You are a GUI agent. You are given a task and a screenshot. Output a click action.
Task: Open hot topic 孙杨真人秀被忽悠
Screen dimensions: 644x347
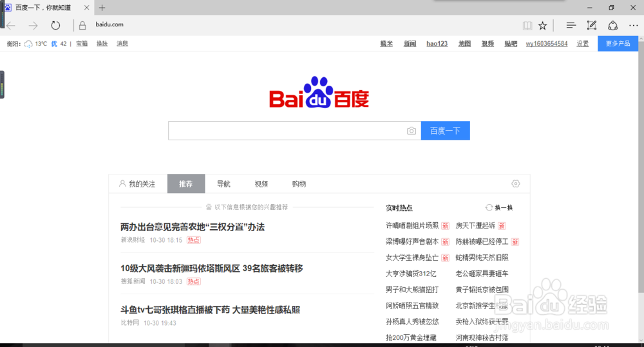412,321
